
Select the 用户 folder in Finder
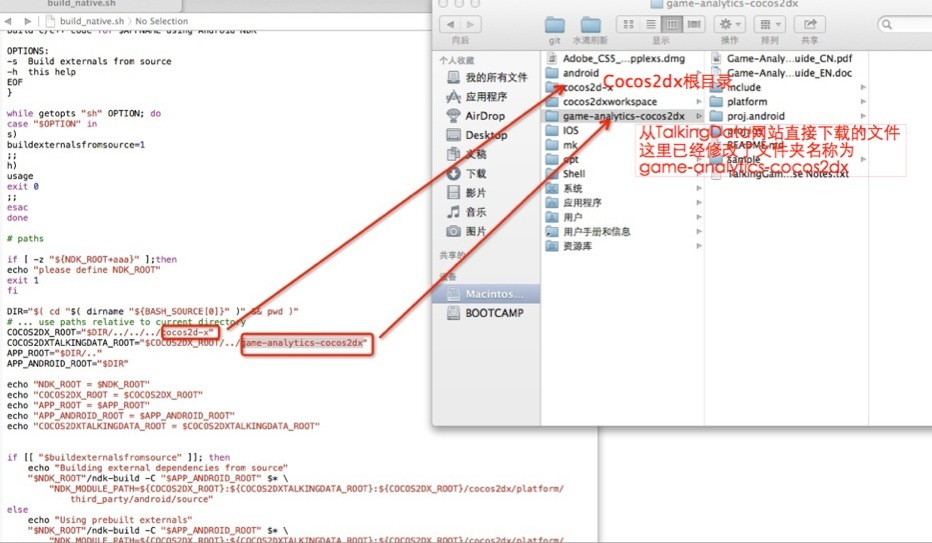coord(622,217)
